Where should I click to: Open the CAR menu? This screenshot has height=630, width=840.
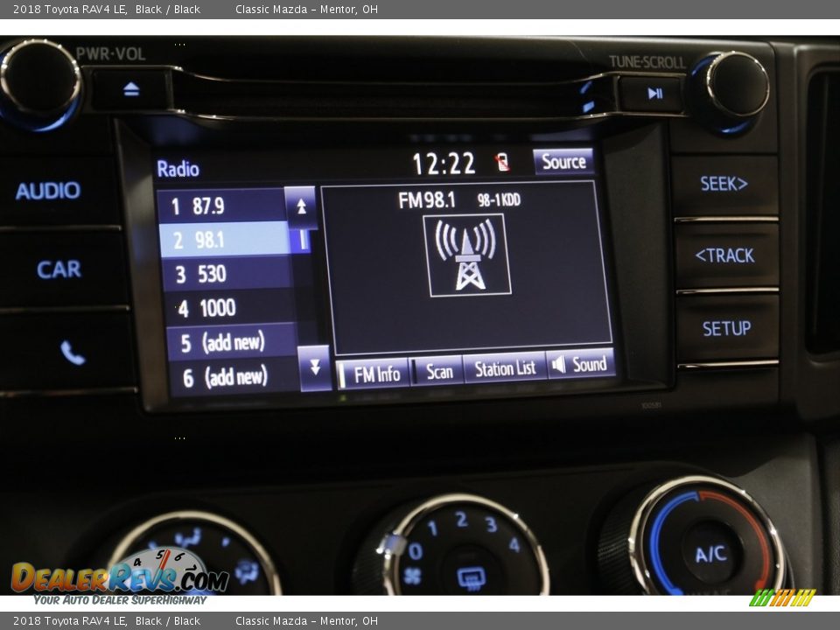(59, 269)
